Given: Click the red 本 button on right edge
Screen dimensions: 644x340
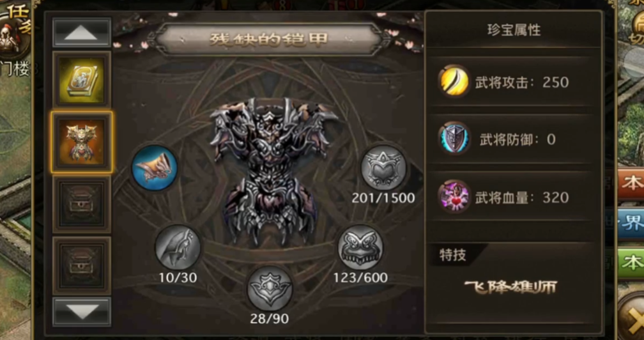Looking at the screenshot, I should (x=632, y=183).
